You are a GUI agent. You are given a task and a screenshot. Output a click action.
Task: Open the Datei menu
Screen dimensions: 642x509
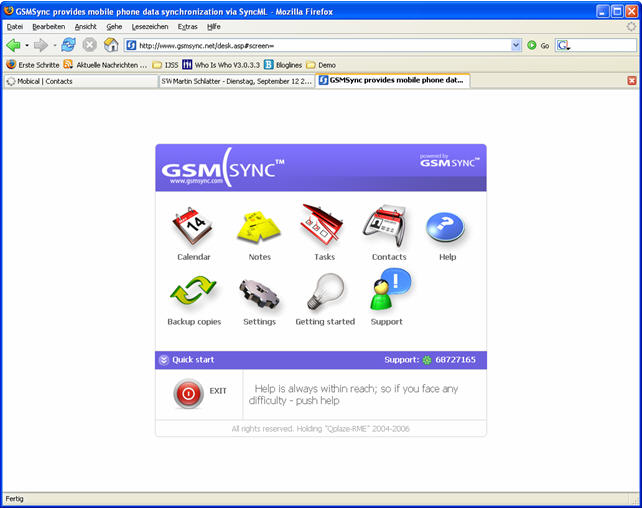pos(15,27)
